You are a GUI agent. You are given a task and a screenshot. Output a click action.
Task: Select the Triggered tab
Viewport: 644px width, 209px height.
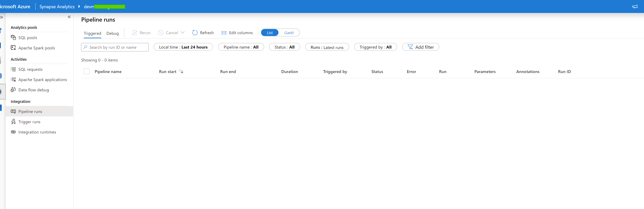(x=92, y=33)
